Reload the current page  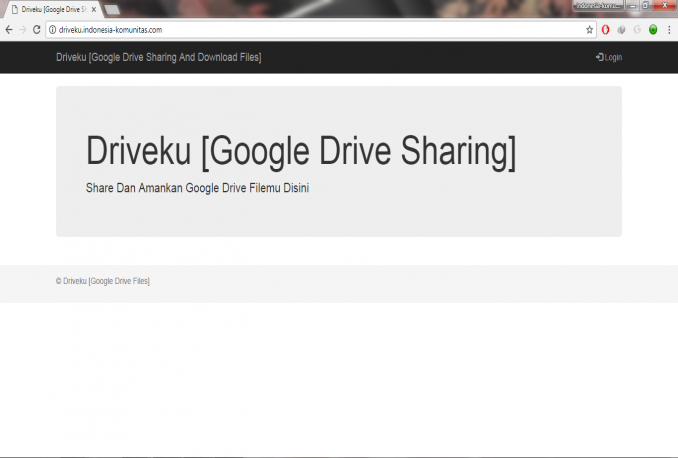[37, 30]
